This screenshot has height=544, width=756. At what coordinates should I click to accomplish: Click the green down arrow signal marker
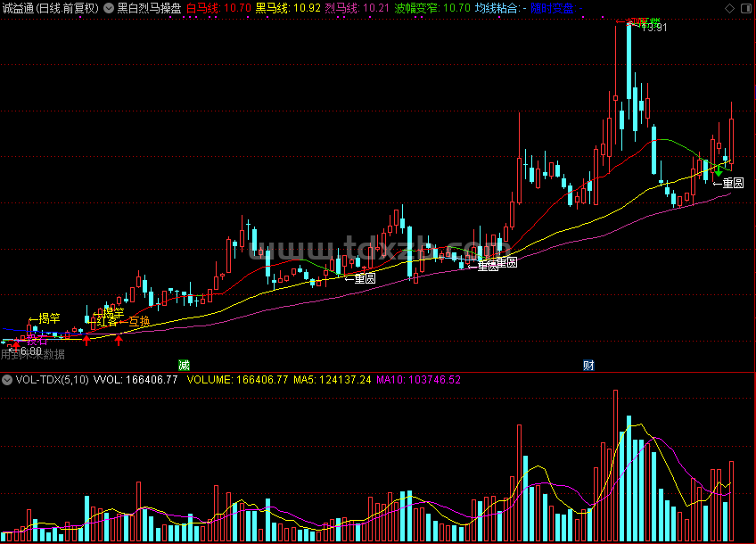pyautogui.click(x=719, y=171)
